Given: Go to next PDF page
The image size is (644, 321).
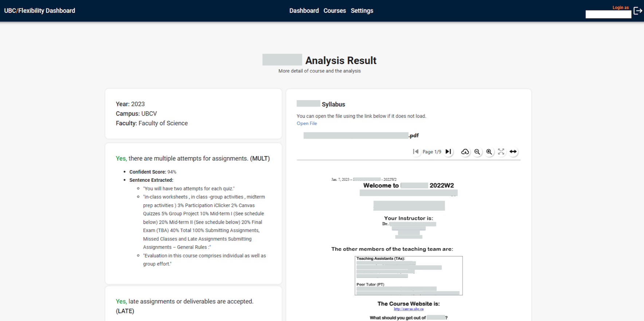Looking at the screenshot, I should click(448, 151).
